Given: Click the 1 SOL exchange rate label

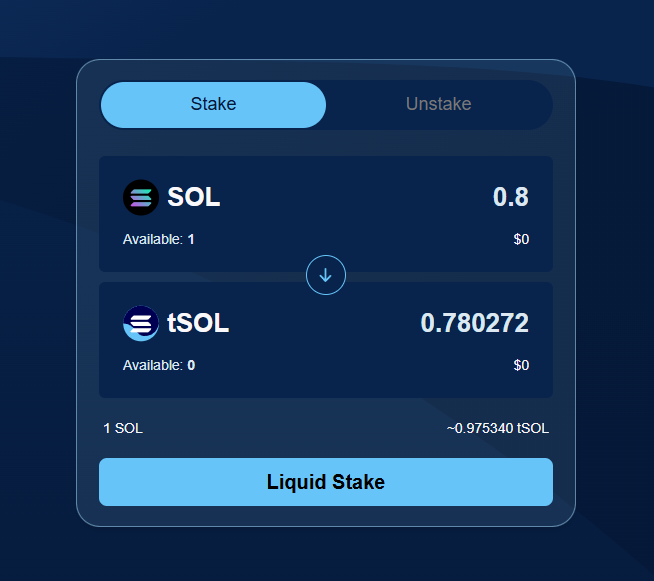Looking at the screenshot, I should point(123,429).
